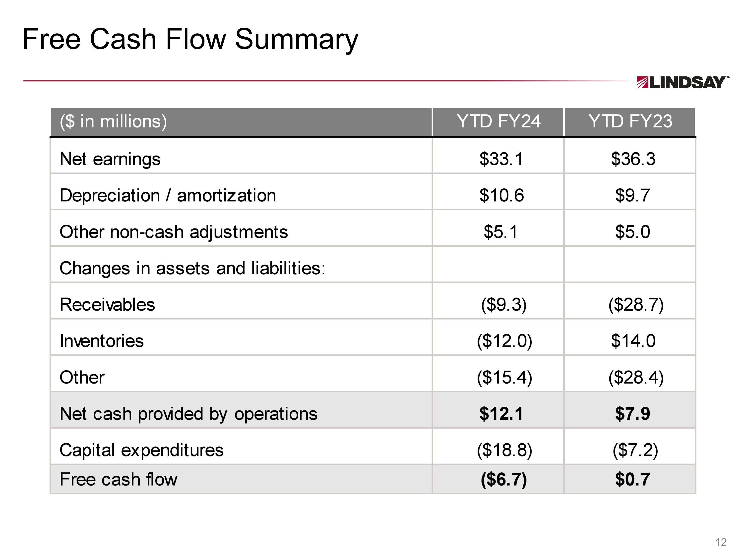Screen dimensions: 747x560
Task: Select the $9.7 depreciation value
Action: (632, 195)
